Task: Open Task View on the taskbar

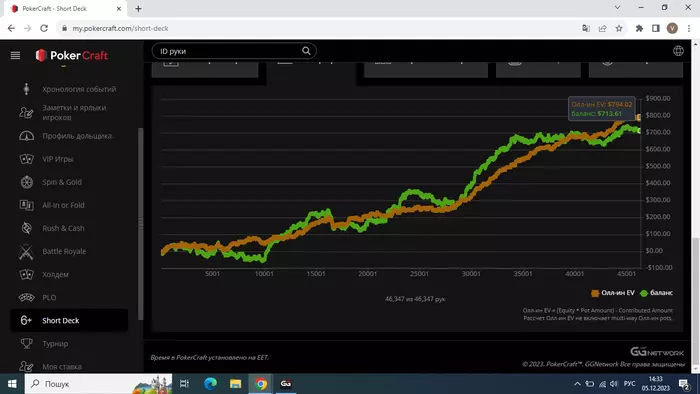Action: click(184, 384)
